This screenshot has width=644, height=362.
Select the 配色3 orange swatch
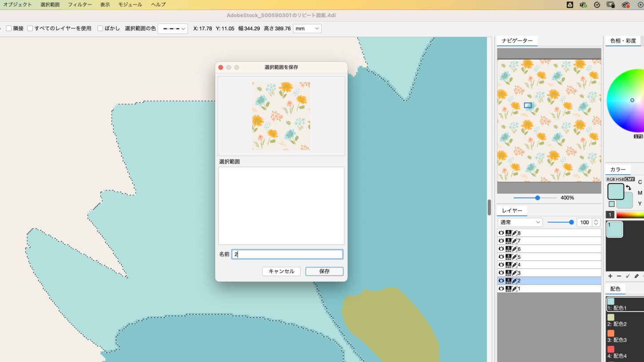611,333
